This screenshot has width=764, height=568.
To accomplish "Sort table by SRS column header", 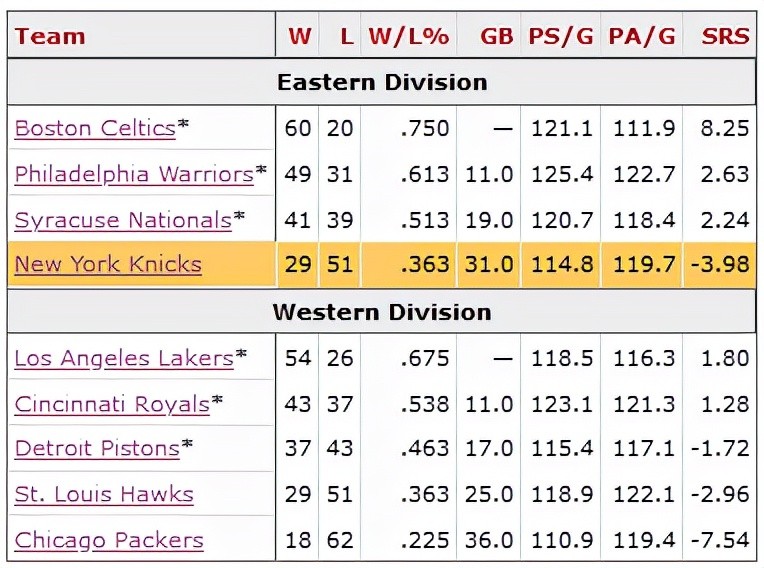I will coord(725,37).
